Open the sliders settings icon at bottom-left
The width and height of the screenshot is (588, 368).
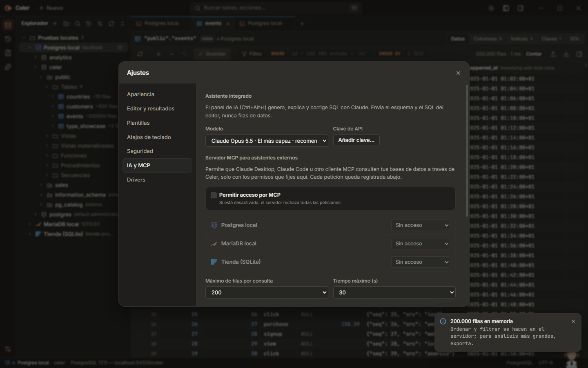click(x=8, y=349)
